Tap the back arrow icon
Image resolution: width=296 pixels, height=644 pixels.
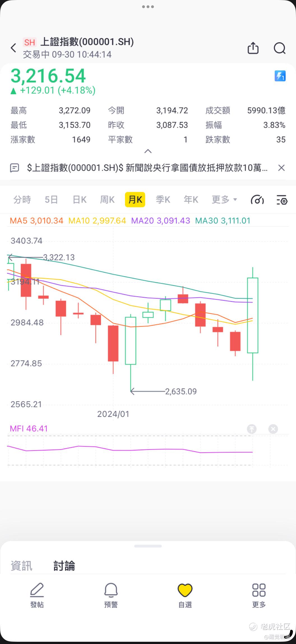13,48
